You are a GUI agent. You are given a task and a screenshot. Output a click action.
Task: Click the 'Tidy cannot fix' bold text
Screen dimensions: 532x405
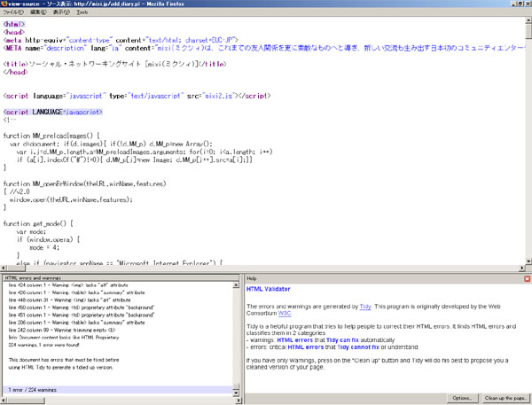358,347
